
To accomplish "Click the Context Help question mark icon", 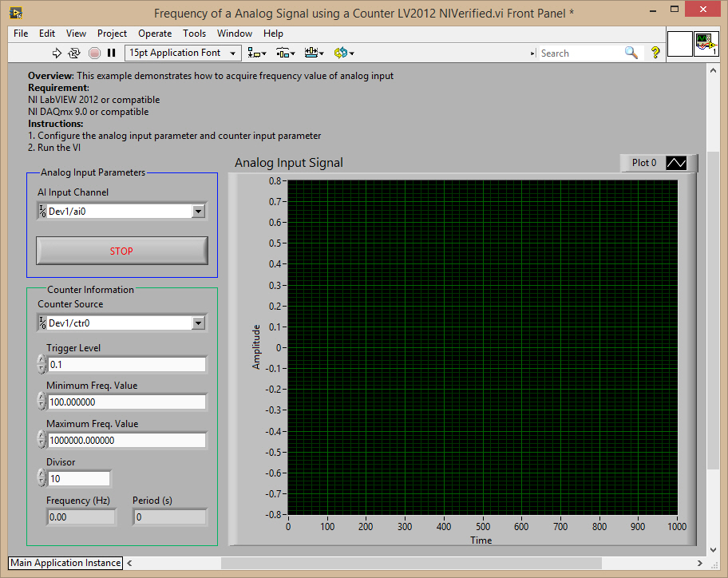I will pos(654,53).
